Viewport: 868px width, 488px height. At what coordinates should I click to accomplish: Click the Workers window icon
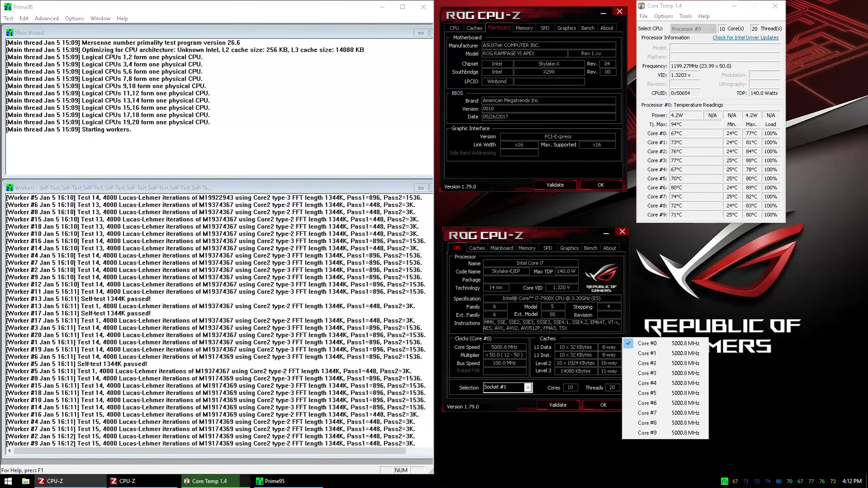click(9, 188)
